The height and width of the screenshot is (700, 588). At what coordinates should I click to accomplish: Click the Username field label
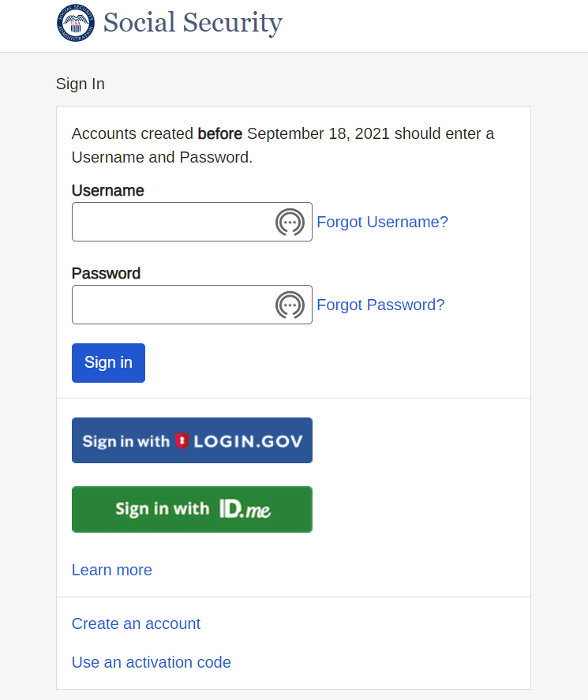coord(107,191)
